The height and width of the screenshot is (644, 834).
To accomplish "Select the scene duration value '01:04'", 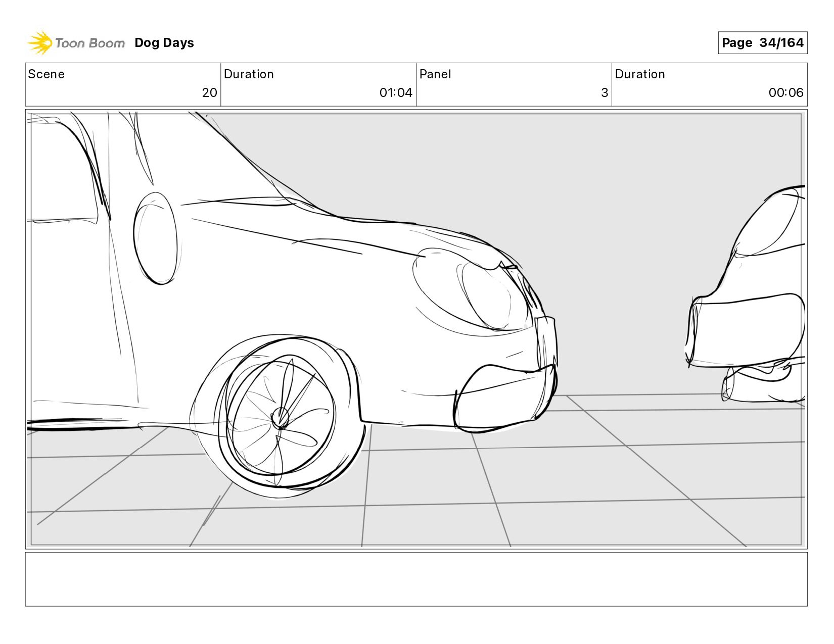I will (x=396, y=93).
